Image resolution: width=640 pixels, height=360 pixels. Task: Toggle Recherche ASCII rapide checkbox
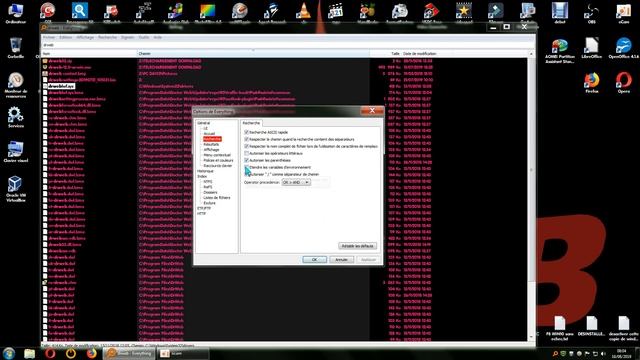click(x=247, y=132)
